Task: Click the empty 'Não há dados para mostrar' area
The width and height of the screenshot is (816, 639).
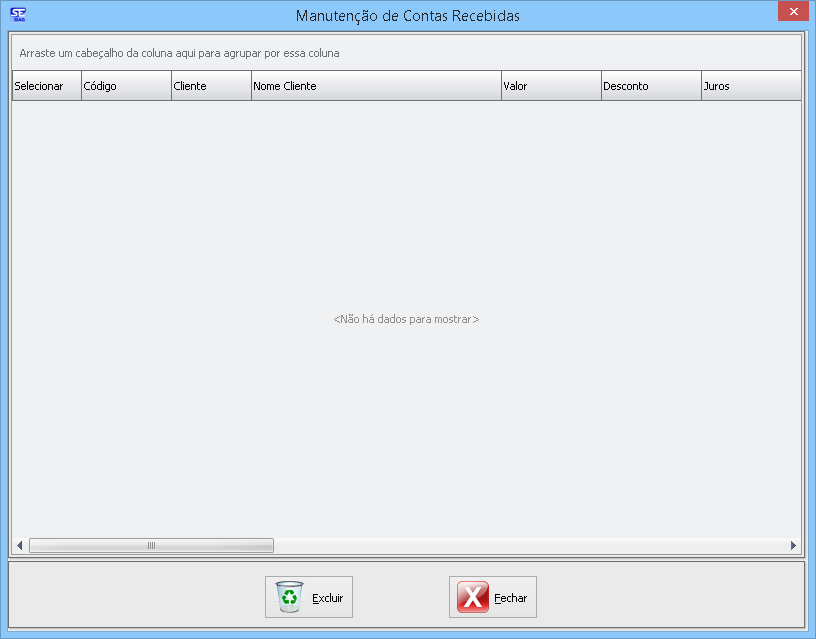Action: [x=406, y=320]
